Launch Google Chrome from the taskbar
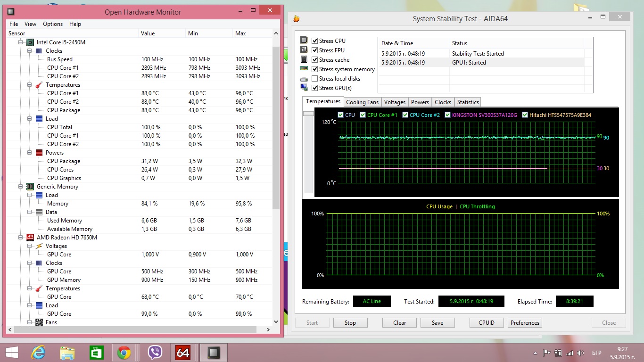Screen dimensions: 644x362 coord(124,353)
